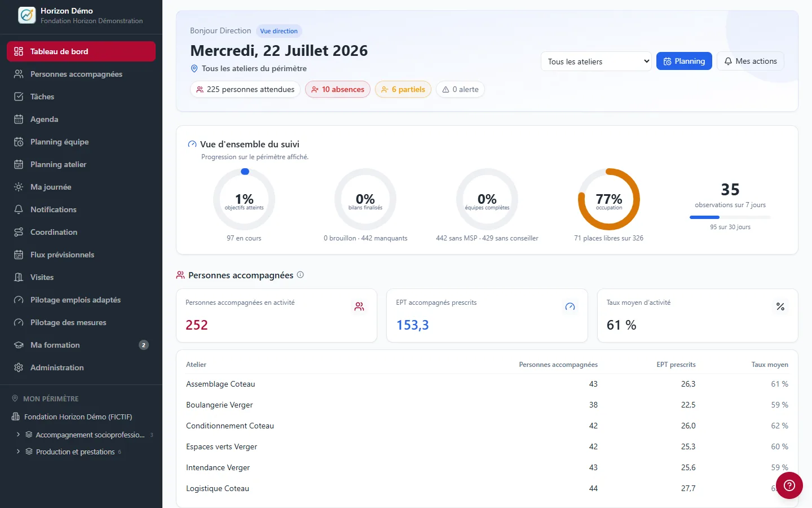The height and width of the screenshot is (508, 812).
Task: Click the 6 partiels badge
Action: tap(403, 89)
